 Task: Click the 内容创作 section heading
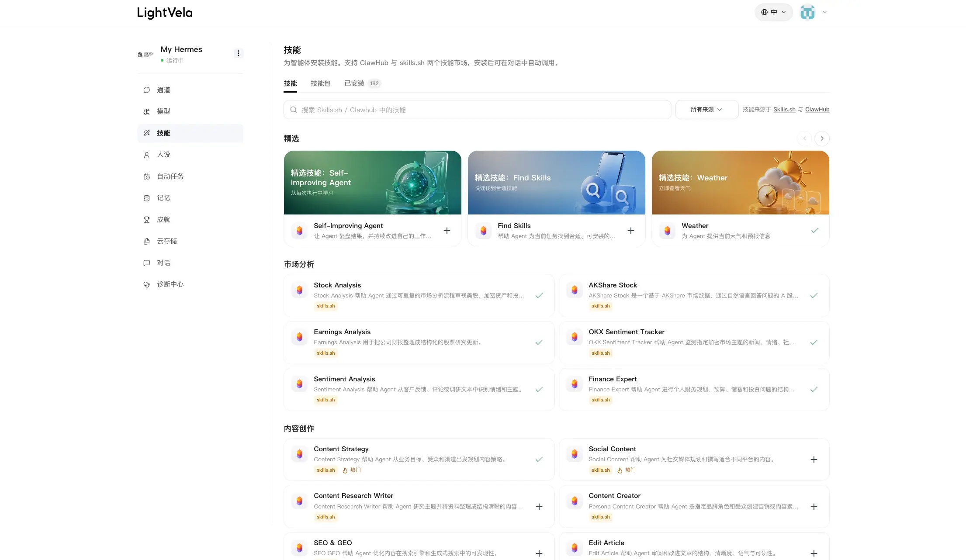299,429
